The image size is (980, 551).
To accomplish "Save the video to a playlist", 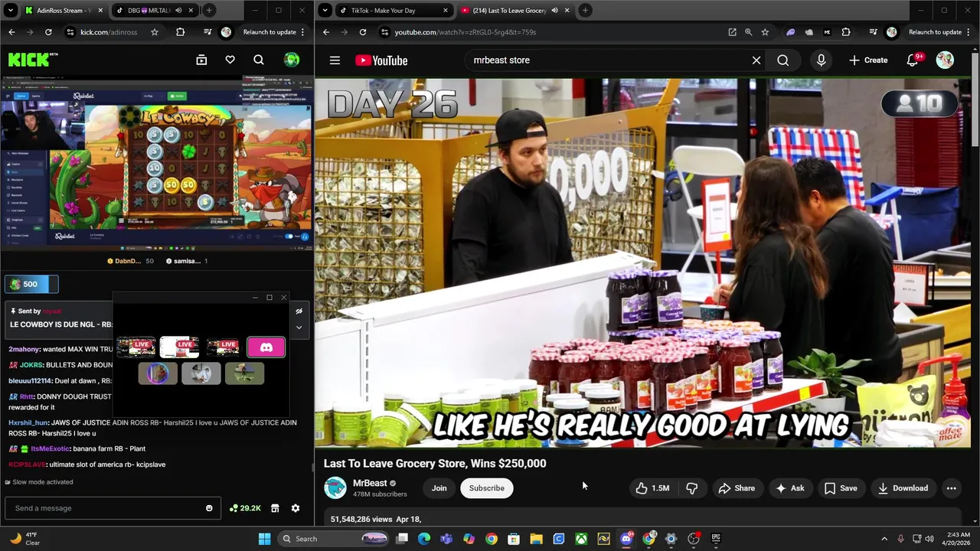I will click(x=841, y=488).
